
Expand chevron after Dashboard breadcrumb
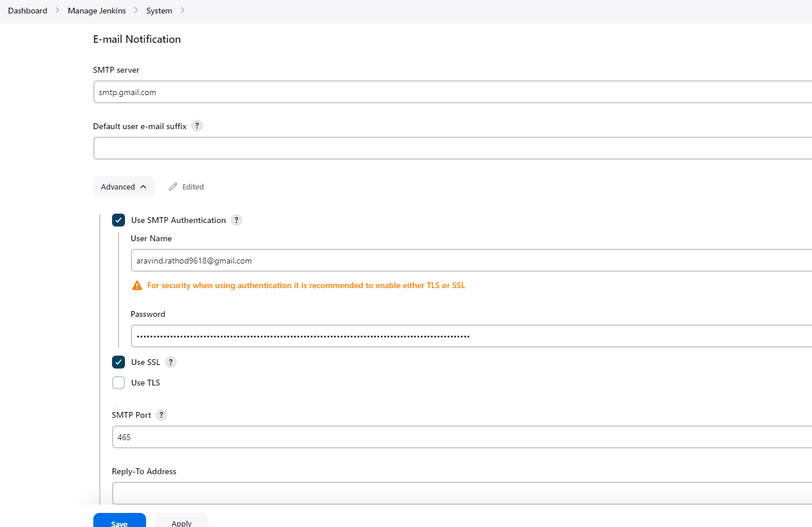[57, 11]
